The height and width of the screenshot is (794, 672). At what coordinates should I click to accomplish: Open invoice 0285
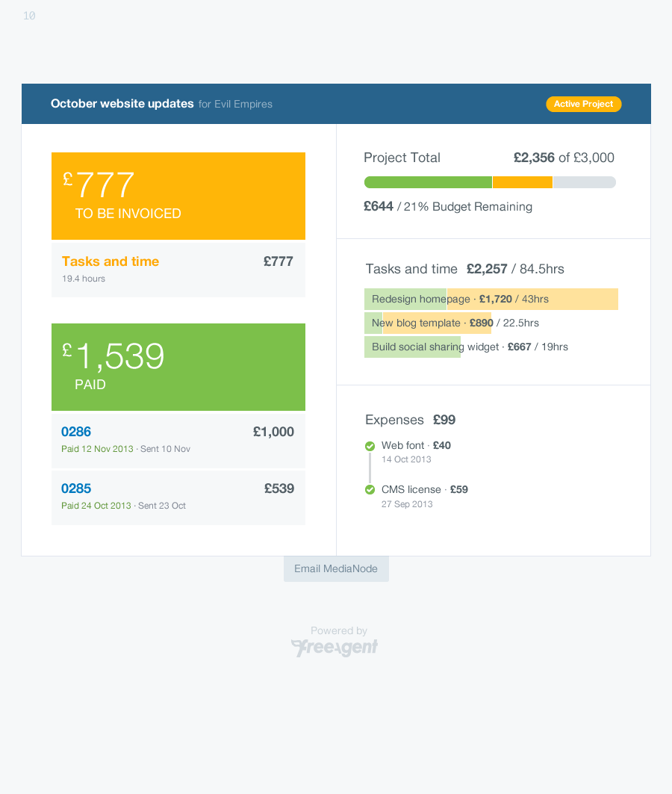pyautogui.click(x=76, y=489)
